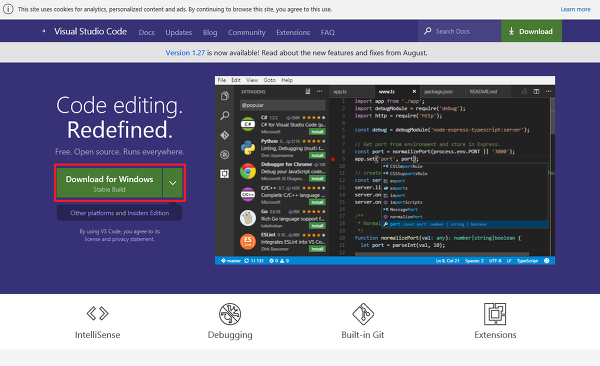The image size is (600, 366).
Task: Open the editor more actions ellipsis at far right
Action: tap(549, 92)
